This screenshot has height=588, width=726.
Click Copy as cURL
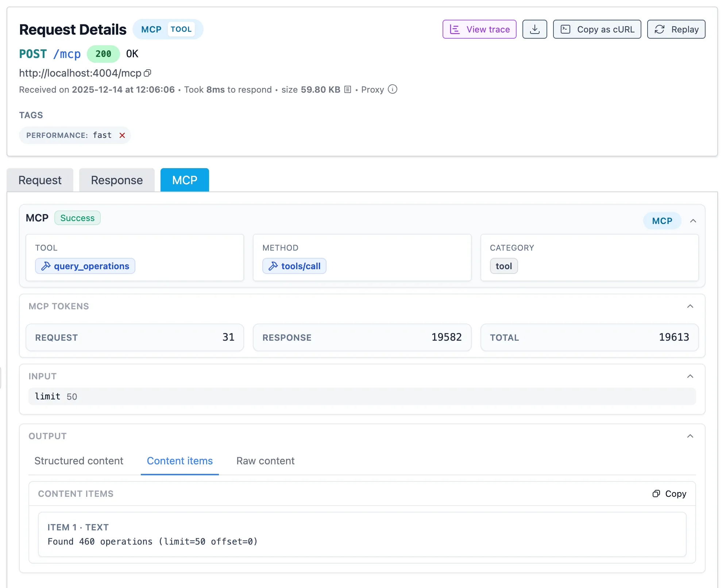[597, 29]
